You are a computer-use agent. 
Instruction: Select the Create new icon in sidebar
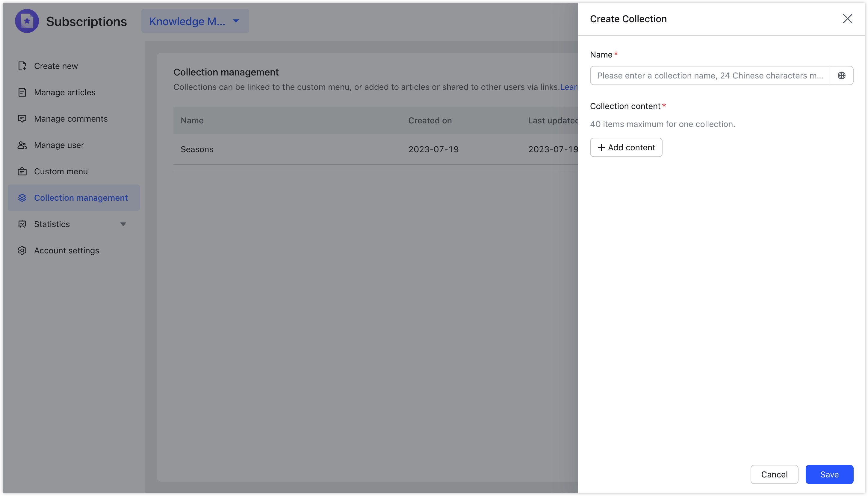22,66
